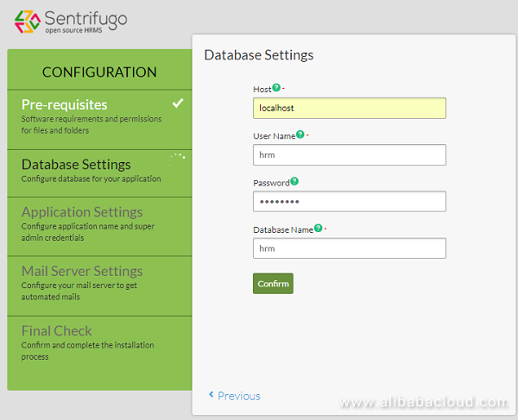
Task: Click the loading spinner on Database Settings step
Action: pyautogui.click(x=178, y=160)
